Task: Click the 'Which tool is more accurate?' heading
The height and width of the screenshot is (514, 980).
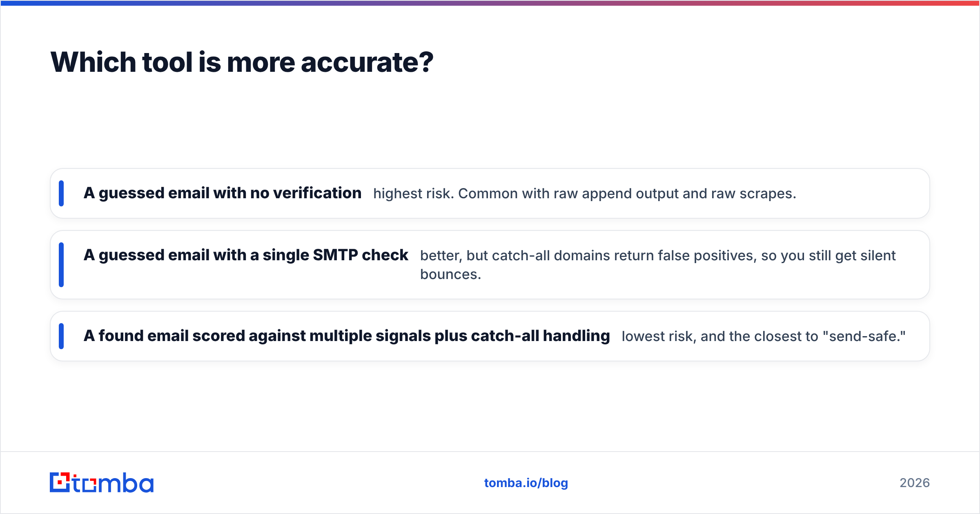Action: (242, 62)
